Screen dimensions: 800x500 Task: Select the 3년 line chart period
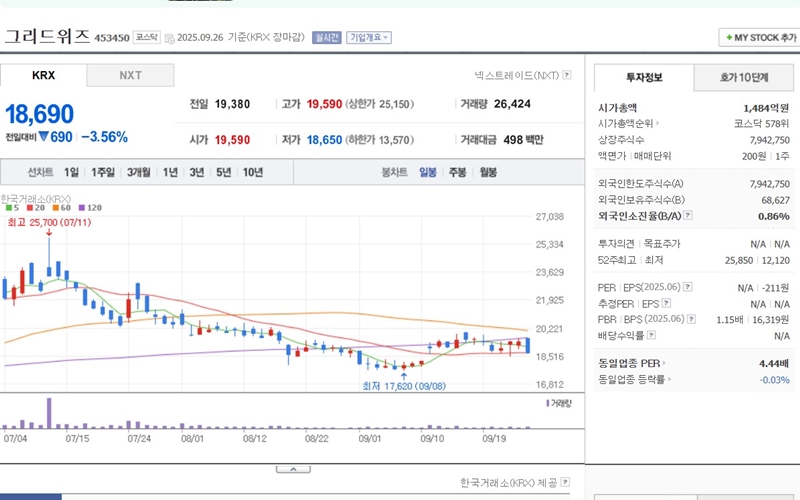click(x=196, y=172)
